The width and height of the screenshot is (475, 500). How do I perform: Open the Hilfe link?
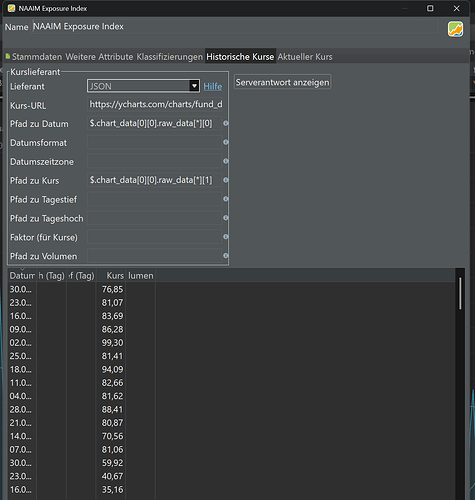213,86
